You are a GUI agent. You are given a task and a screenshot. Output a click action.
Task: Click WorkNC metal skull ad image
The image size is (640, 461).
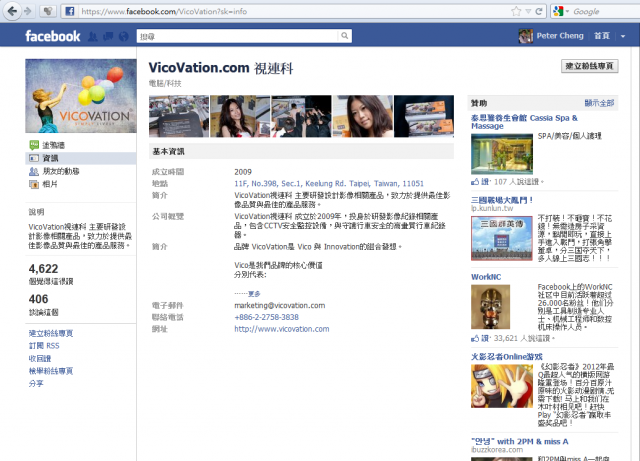click(490, 307)
